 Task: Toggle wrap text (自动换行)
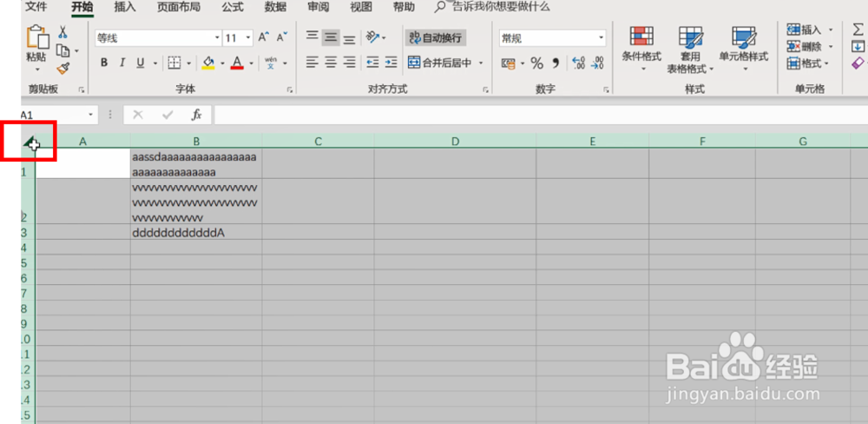pyautogui.click(x=435, y=37)
